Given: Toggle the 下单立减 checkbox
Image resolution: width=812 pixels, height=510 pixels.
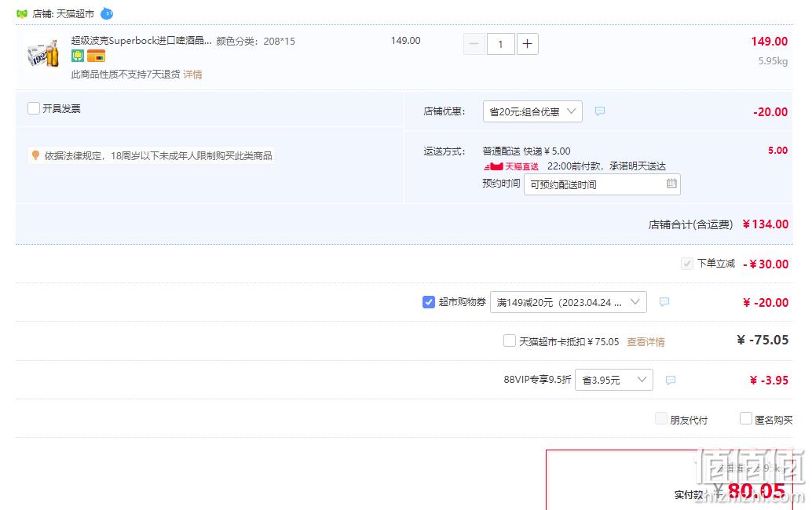Looking at the screenshot, I should click(686, 264).
